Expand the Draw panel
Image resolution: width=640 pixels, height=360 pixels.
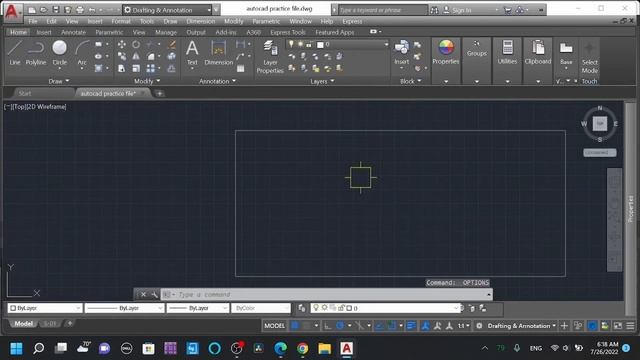(59, 81)
